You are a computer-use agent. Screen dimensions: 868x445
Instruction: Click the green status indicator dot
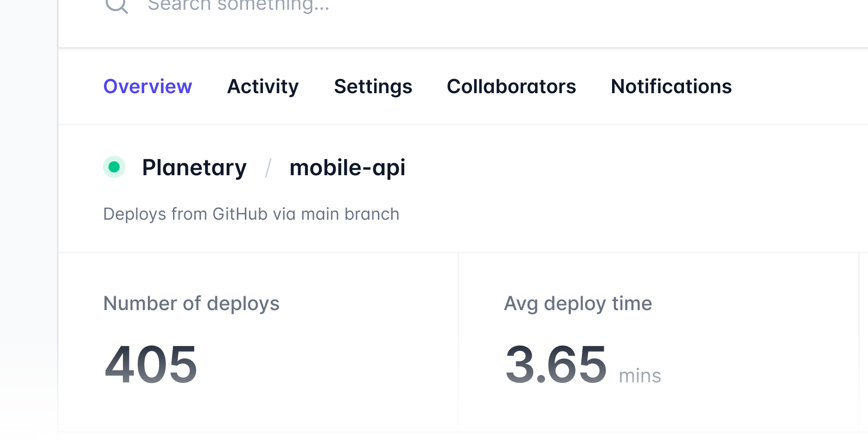click(114, 167)
